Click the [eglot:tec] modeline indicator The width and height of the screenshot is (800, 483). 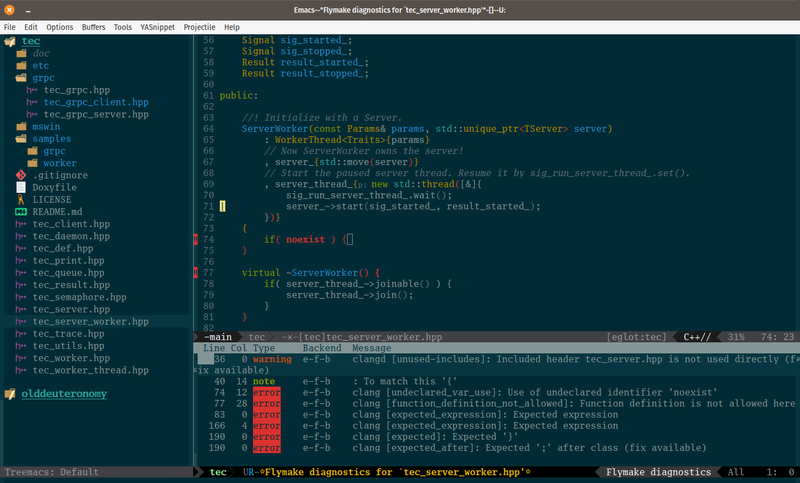pos(636,337)
